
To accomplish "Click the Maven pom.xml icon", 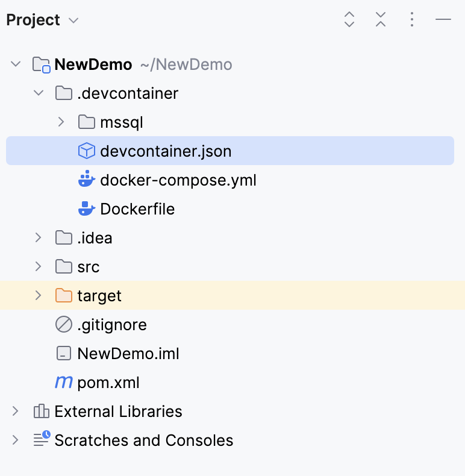I will click(63, 382).
